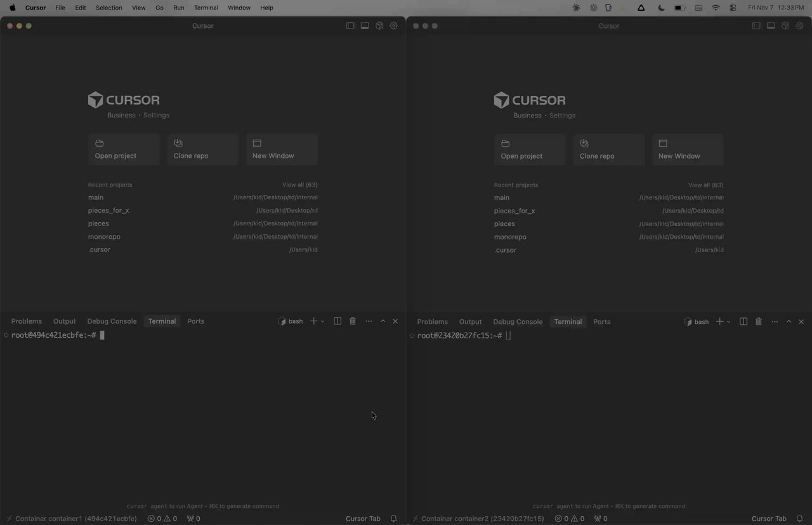Open the cube-shaped icon in left window title bar

click(x=379, y=26)
